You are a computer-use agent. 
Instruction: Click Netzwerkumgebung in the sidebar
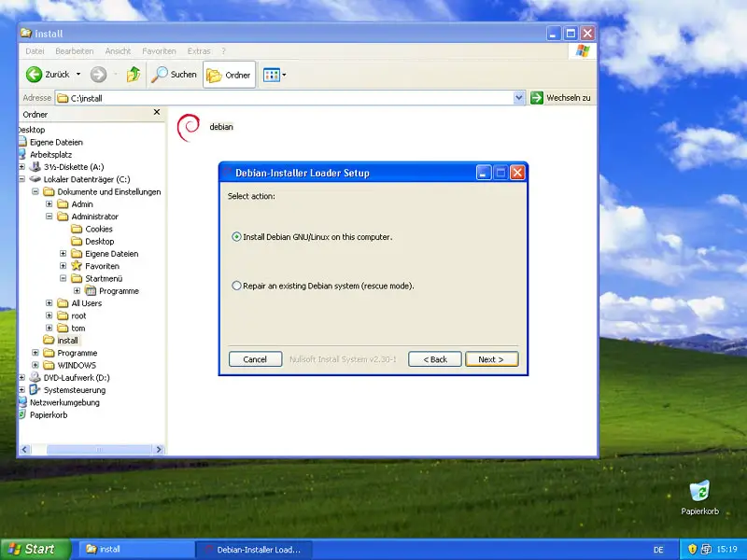click(66, 402)
